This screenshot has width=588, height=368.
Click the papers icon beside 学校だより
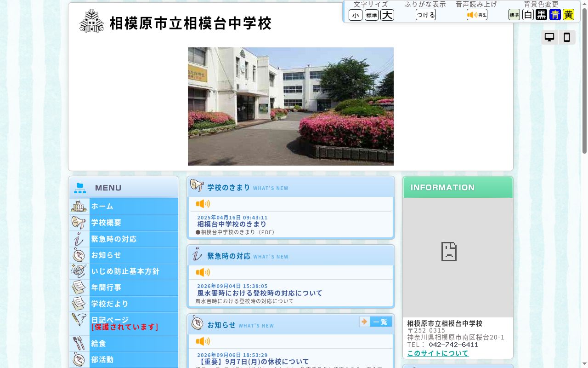(x=79, y=304)
